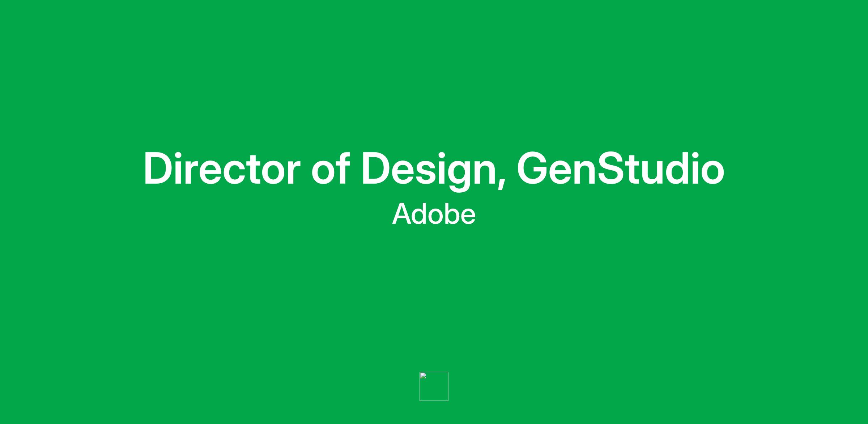This screenshot has width=868, height=424.
Task: Click the top edge of the outlined box
Action: (x=434, y=372)
